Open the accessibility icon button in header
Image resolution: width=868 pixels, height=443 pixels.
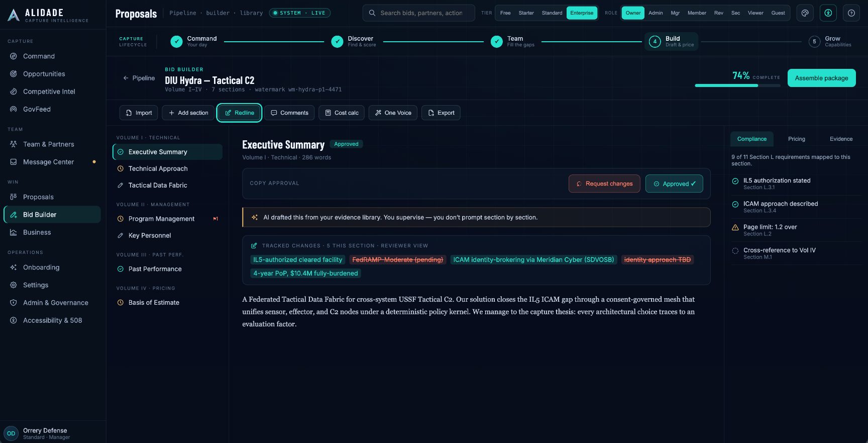[x=828, y=13]
